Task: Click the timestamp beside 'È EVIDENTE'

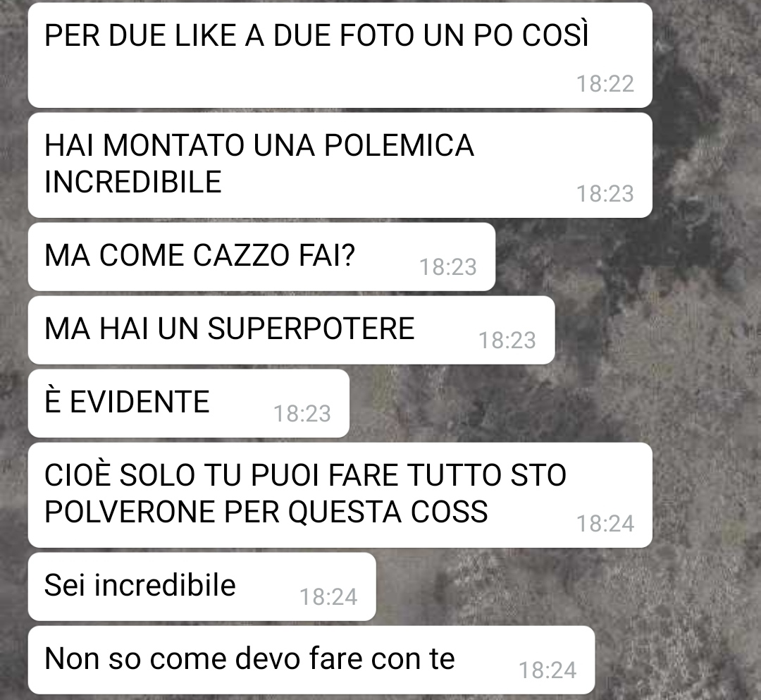Action: 302,414
